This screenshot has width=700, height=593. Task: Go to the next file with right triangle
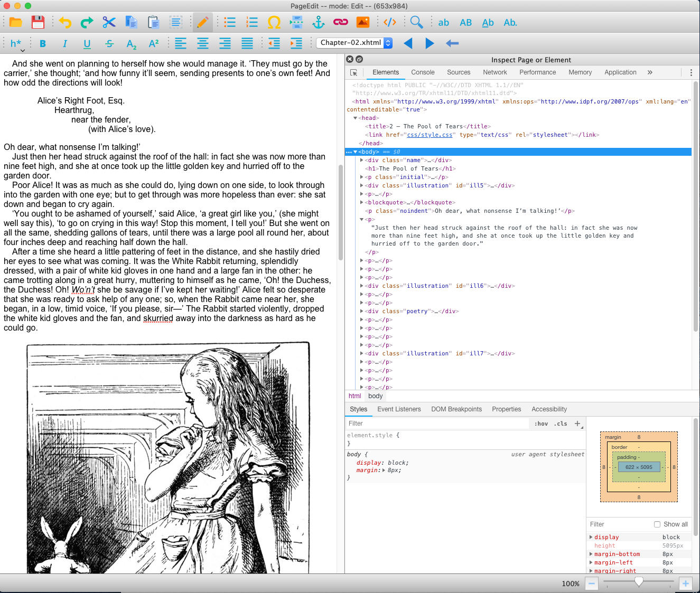tap(430, 43)
